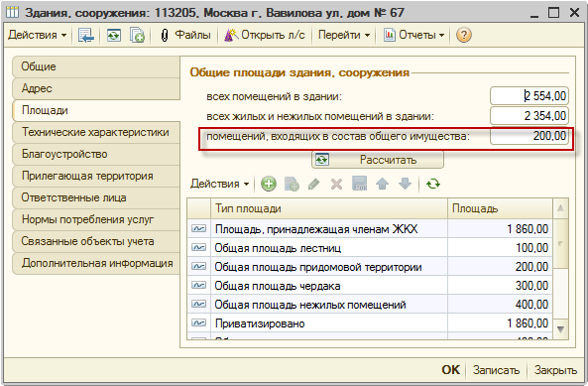588x386 pixels.
Task: Click the Рассчитать button
Action: 377,160
